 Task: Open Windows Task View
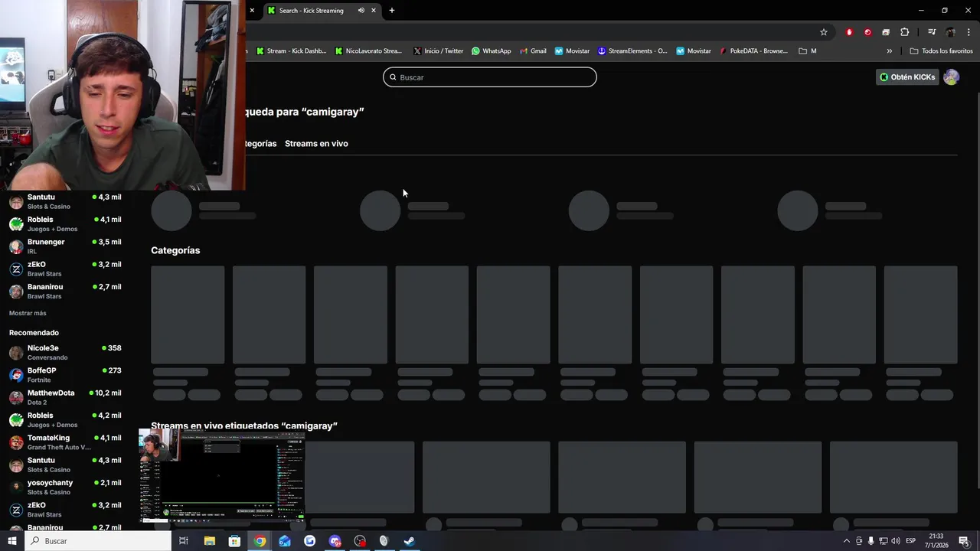184,541
